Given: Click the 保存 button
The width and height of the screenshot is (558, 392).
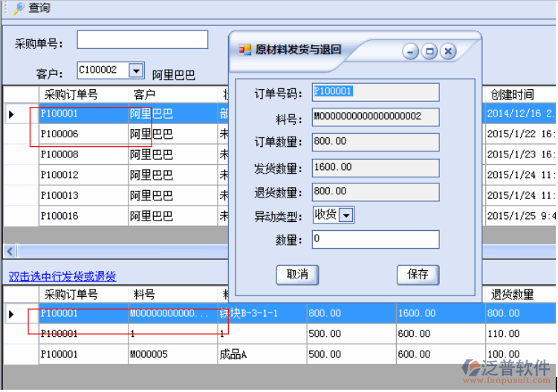Looking at the screenshot, I should (418, 274).
